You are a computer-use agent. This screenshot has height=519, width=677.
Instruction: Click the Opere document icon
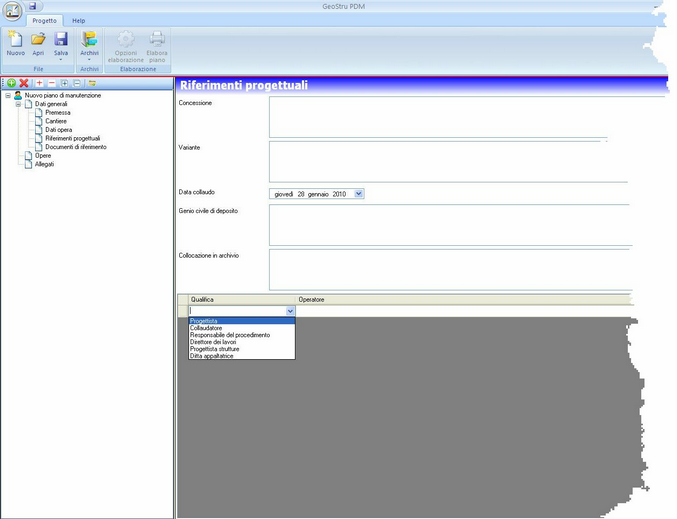click(28, 155)
